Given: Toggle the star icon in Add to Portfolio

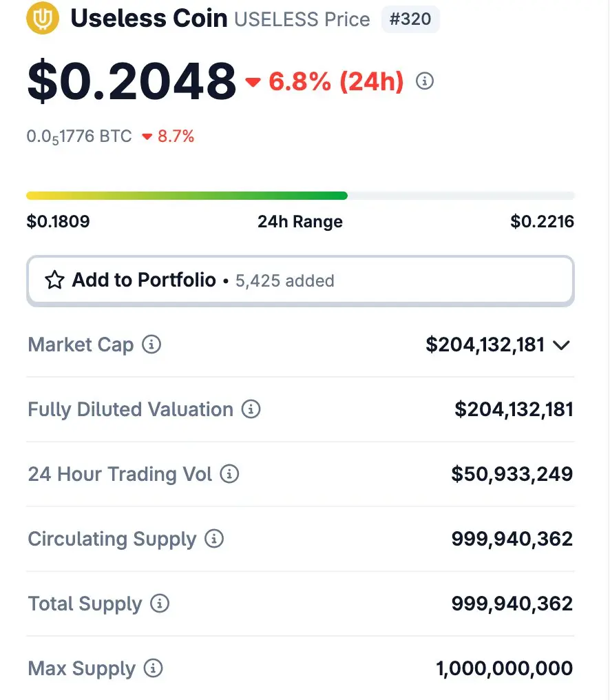Looking at the screenshot, I should pyautogui.click(x=54, y=280).
